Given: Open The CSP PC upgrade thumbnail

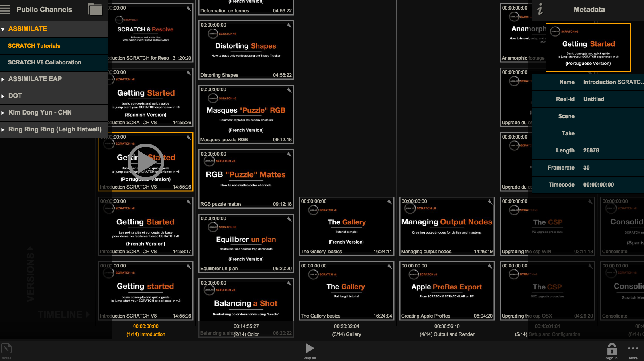Looking at the screenshot, I should pyautogui.click(x=548, y=226).
